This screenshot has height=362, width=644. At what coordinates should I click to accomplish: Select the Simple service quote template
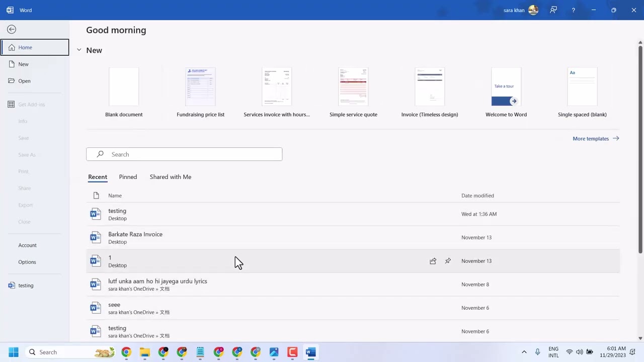point(353,93)
